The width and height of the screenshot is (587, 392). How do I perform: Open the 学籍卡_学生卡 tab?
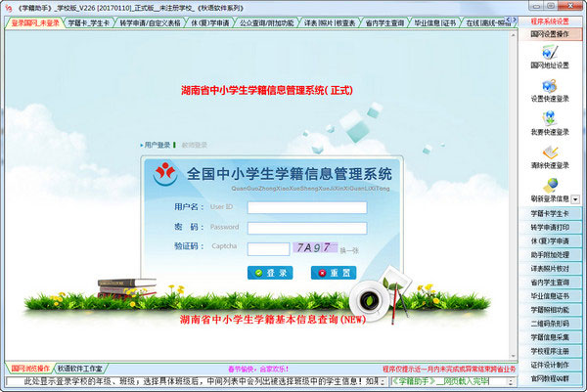[89, 22]
